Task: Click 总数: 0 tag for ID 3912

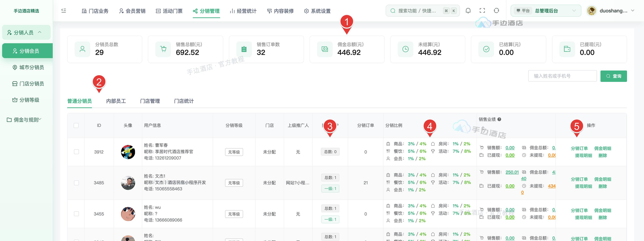Action: pyautogui.click(x=330, y=152)
